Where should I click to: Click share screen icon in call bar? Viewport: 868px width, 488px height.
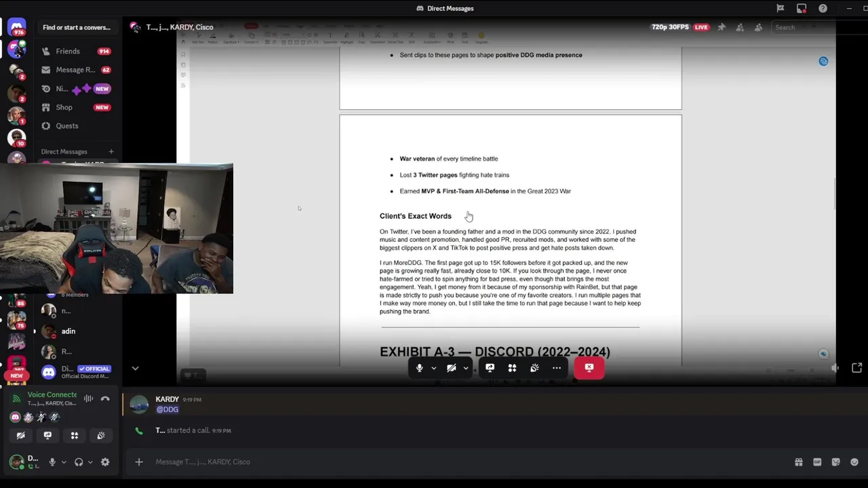[x=490, y=368]
